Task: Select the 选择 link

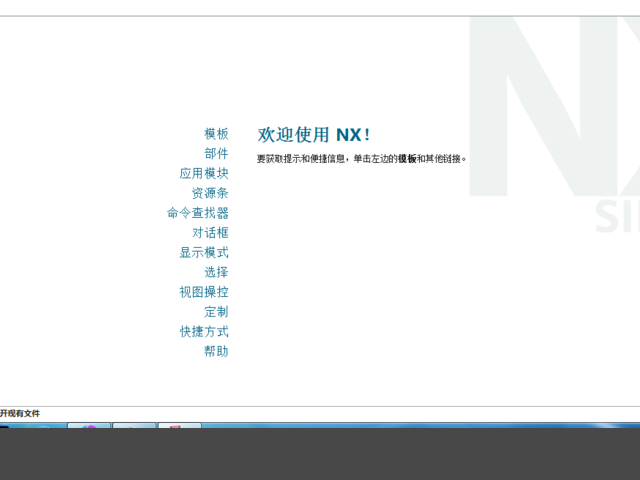Action: click(x=216, y=272)
